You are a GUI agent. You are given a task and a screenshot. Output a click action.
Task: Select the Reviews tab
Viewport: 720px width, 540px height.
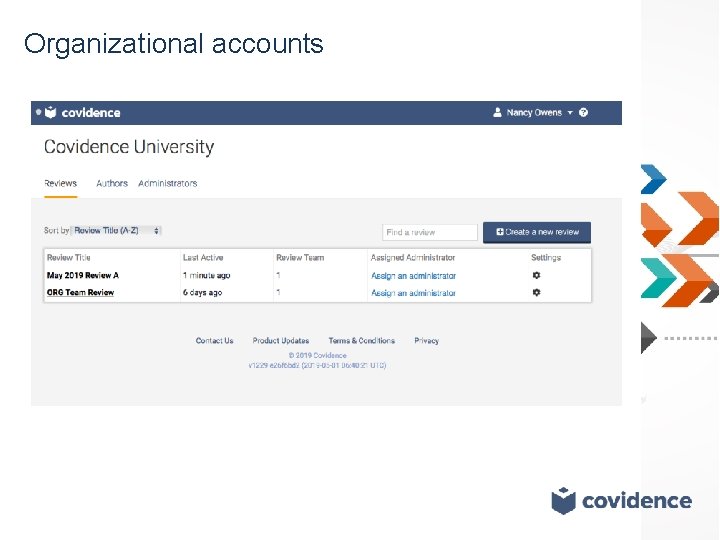(60, 183)
